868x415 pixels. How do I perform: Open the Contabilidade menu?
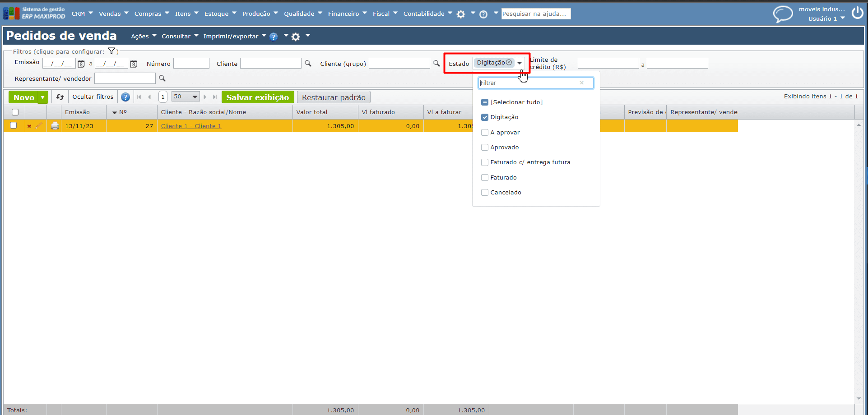click(x=428, y=14)
